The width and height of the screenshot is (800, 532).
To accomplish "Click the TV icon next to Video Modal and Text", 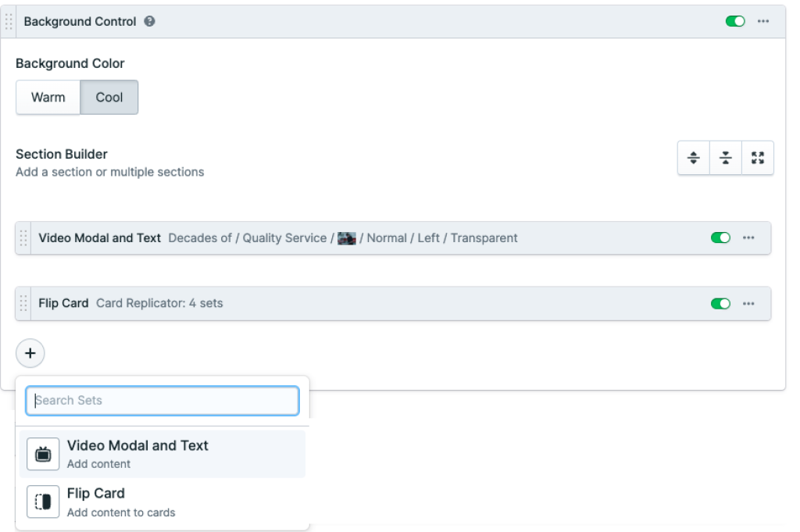I will pos(42,453).
